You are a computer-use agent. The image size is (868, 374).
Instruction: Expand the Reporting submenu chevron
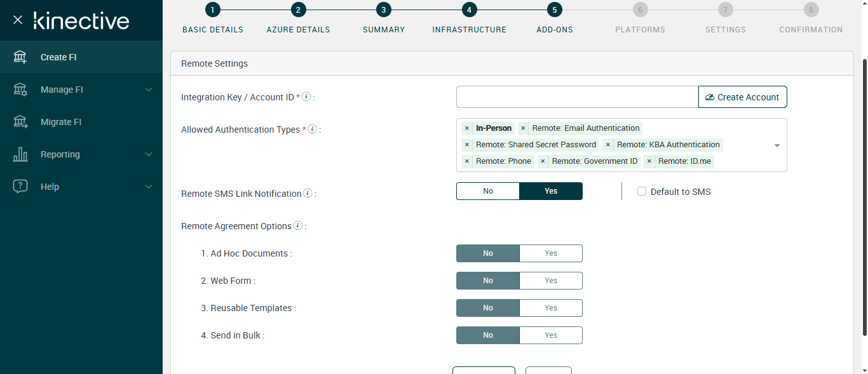tap(149, 154)
